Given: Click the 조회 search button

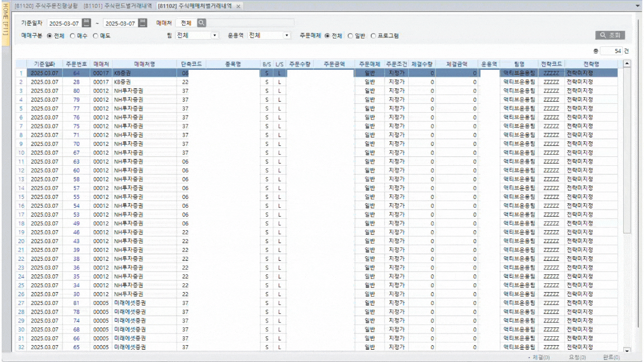Looking at the screenshot, I should coord(610,35).
